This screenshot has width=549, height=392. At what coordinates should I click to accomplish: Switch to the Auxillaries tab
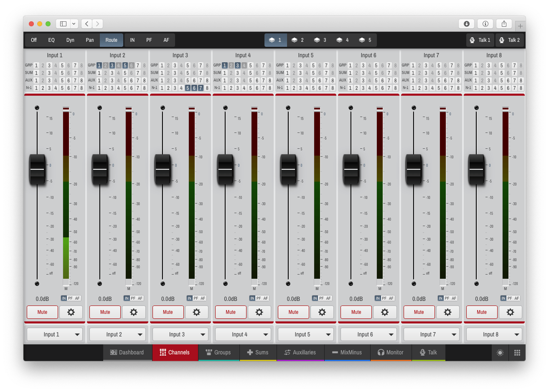(300, 353)
